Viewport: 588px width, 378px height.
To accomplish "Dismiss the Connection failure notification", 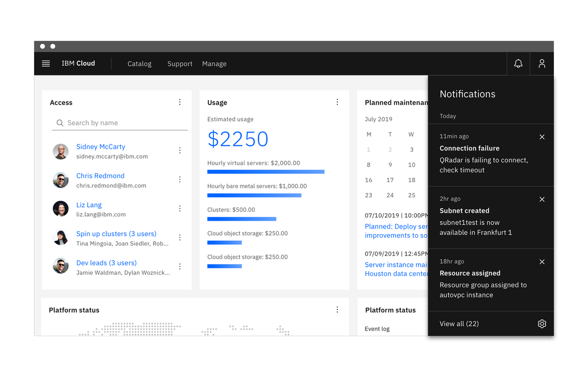I will point(542,137).
